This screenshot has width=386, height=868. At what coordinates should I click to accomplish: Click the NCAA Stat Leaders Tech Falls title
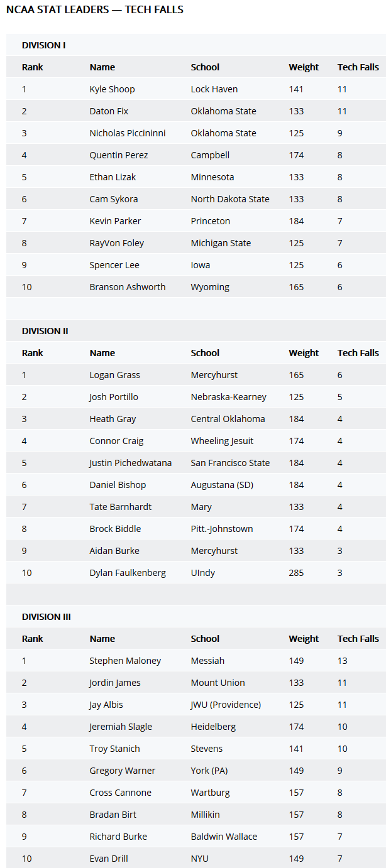point(95,10)
